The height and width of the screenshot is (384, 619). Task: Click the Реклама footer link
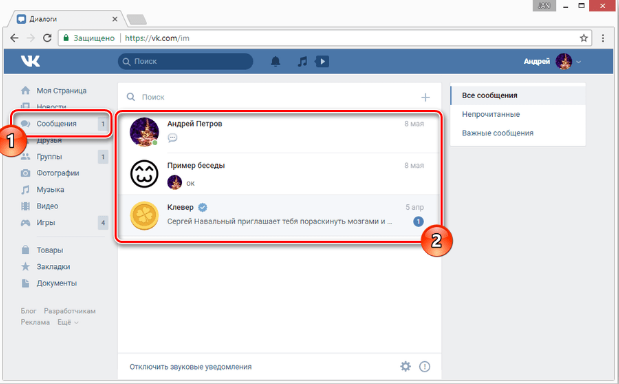[x=35, y=322]
